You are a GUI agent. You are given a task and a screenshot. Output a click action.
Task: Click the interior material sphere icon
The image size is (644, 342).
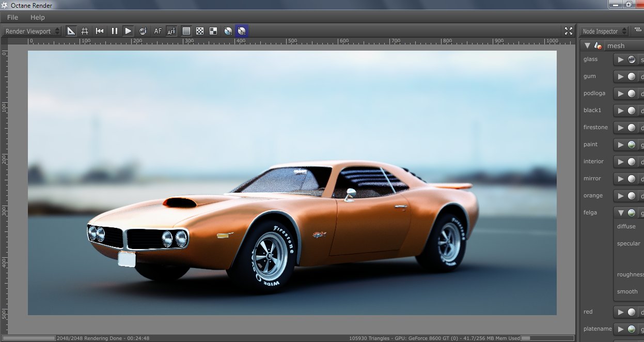pos(631,162)
